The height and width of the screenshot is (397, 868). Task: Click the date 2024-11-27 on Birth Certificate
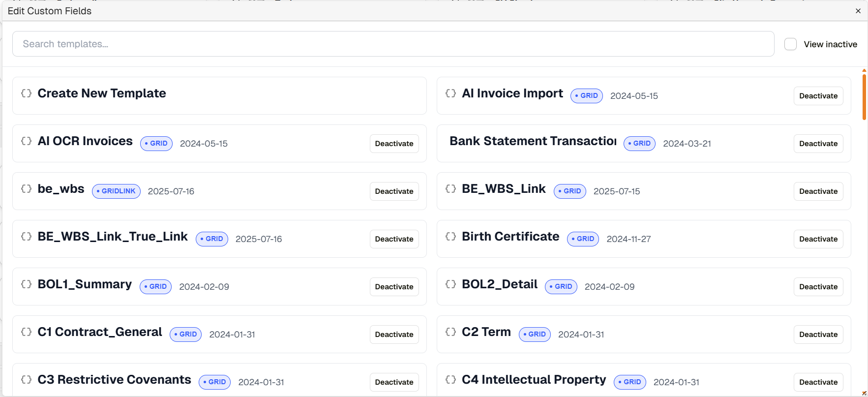pyautogui.click(x=629, y=239)
